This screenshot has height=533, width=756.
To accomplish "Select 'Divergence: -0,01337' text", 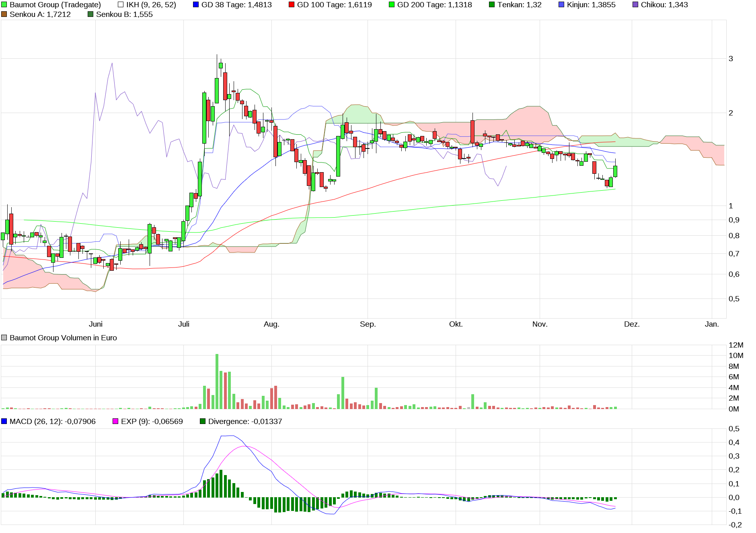I will 245,422.
